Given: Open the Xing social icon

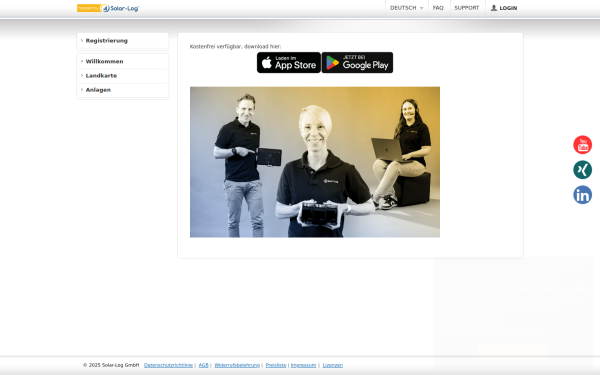Looking at the screenshot, I should 582,170.
